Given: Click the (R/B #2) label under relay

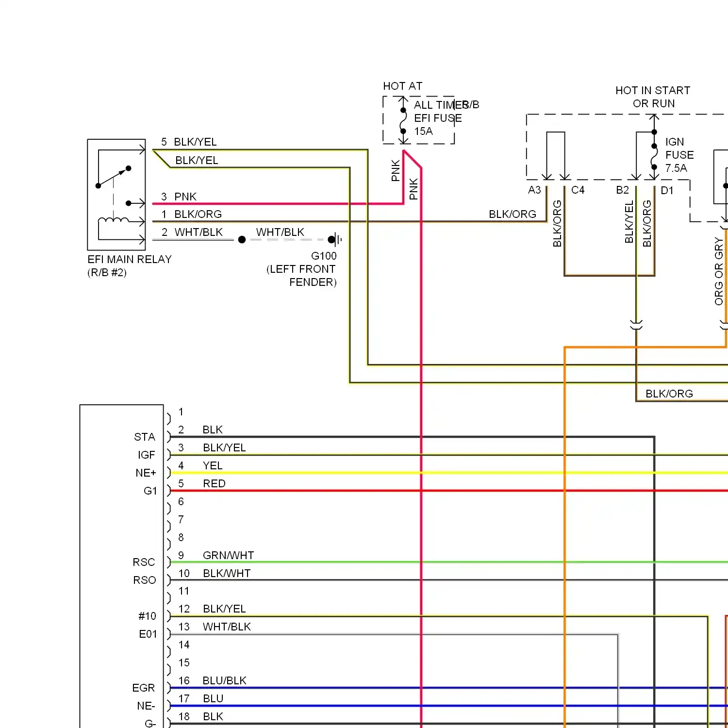Looking at the screenshot, I should [x=107, y=272].
